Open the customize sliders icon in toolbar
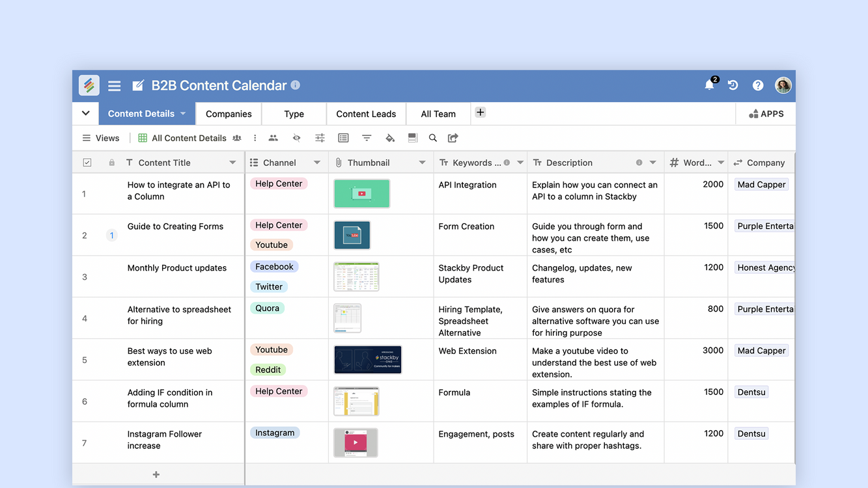The width and height of the screenshot is (868, 488). [320, 138]
